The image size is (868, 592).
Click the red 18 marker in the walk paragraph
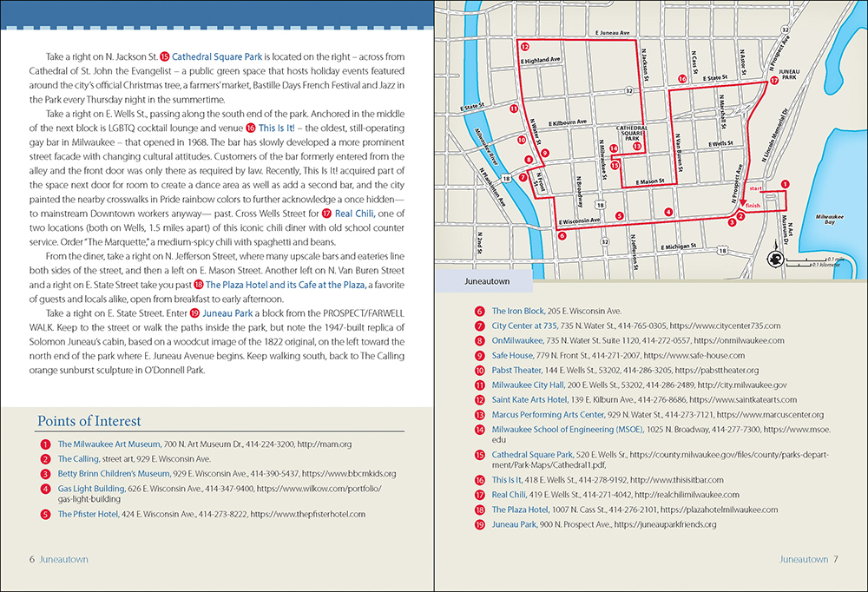tap(198, 286)
